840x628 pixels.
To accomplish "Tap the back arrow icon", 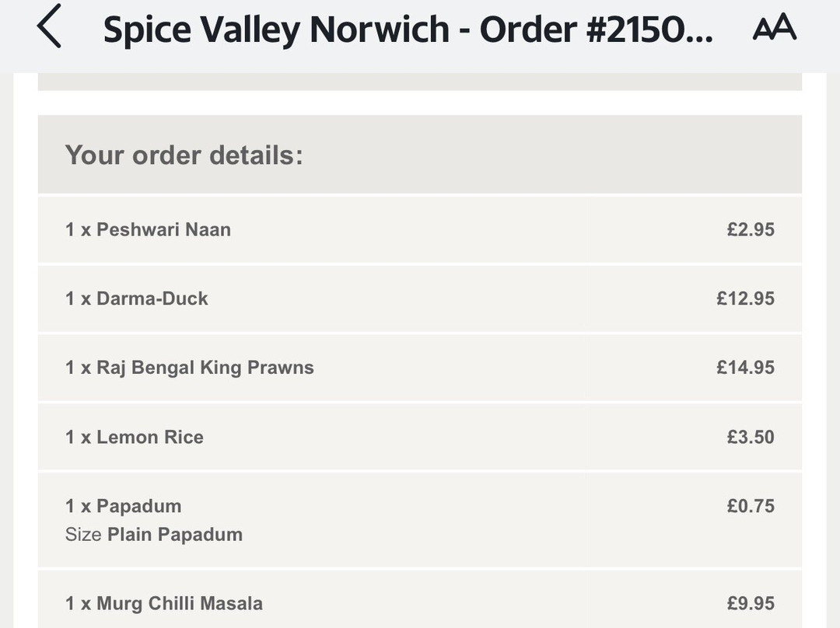I will [x=49, y=26].
